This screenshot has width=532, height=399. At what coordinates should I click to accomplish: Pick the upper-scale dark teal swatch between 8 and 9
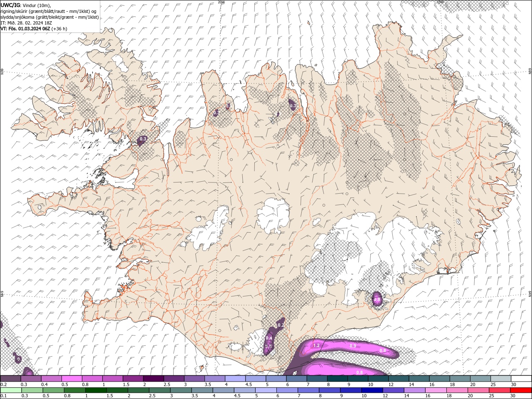click(337, 379)
